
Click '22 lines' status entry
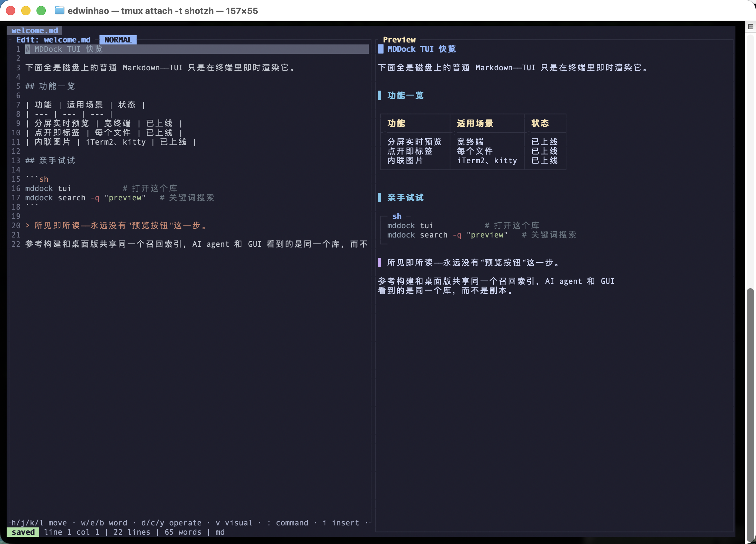(132, 532)
